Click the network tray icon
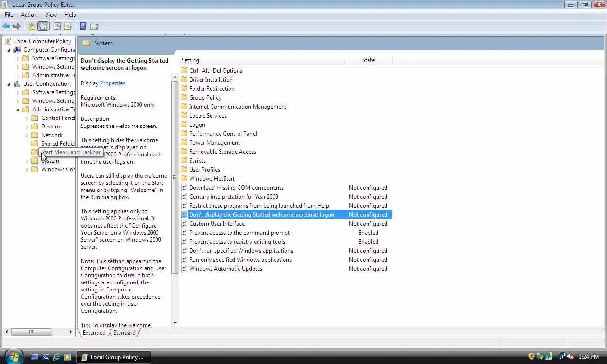This screenshot has height=364, width=607. point(561,356)
